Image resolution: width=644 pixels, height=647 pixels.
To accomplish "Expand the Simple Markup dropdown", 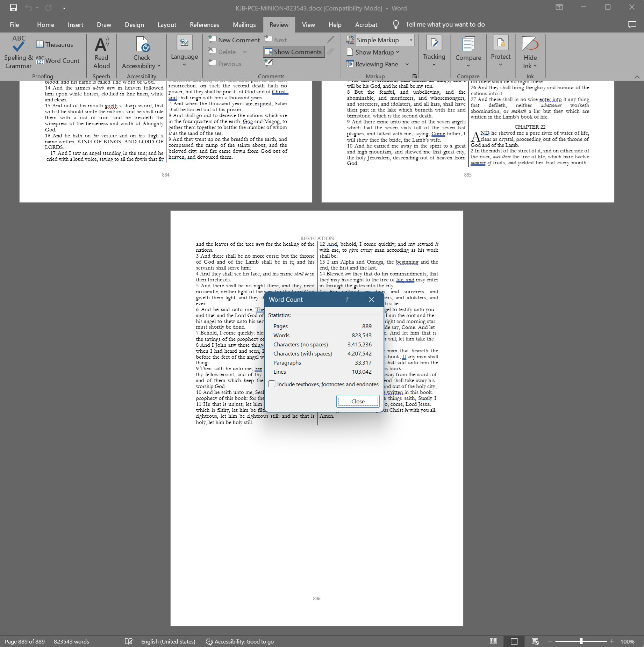I will (x=411, y=40).
